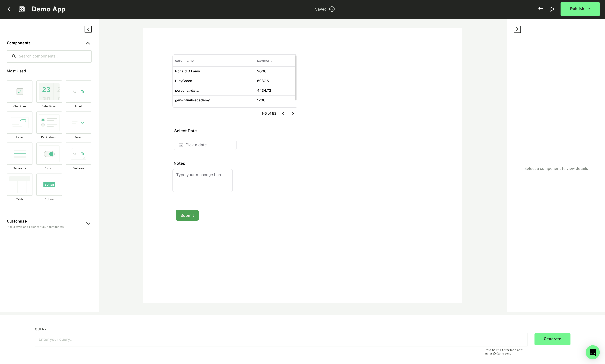This screenshot has height=364, width=605.
Task: Select the Radio Group component tile
Action: click(x=49, y=123)
